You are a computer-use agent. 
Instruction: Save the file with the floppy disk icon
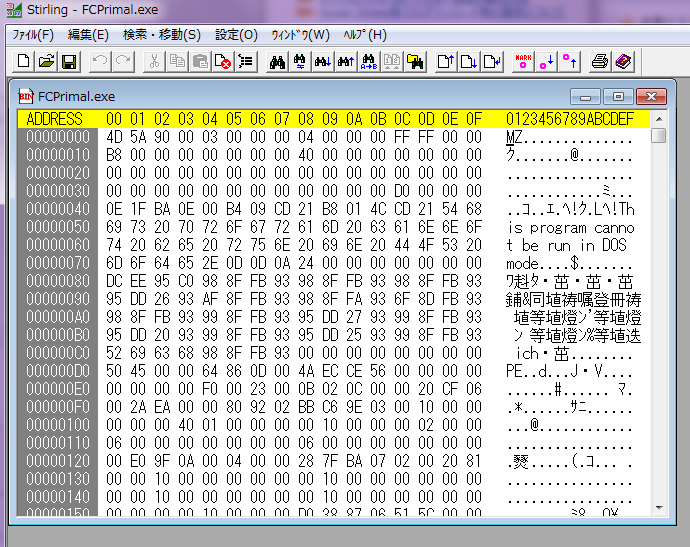pyautogui.click(x=69, y=62)
